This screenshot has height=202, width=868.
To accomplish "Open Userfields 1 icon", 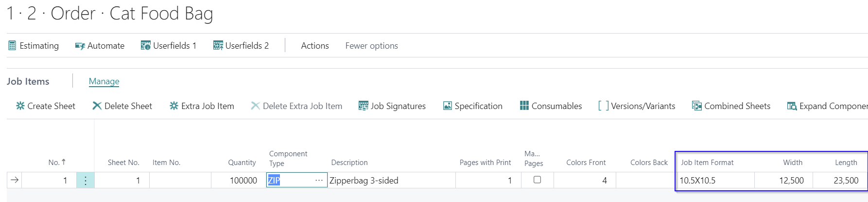I will 145,46.
